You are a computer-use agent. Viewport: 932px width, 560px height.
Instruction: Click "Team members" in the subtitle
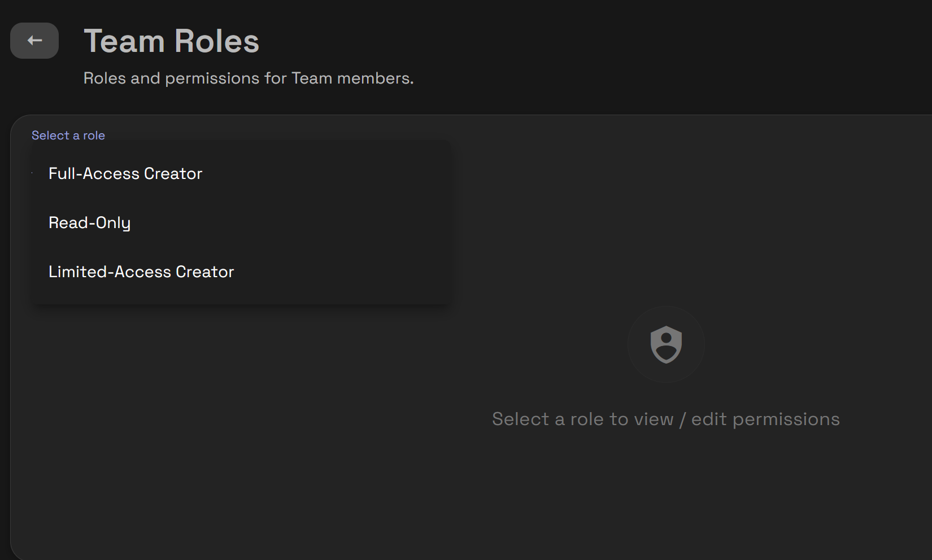coord(352,78)
